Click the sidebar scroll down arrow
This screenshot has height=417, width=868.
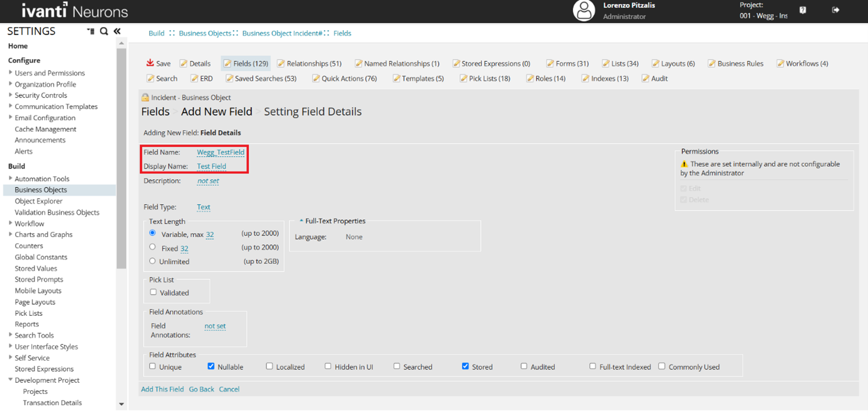pyautogui.click(x=121, y=405)
